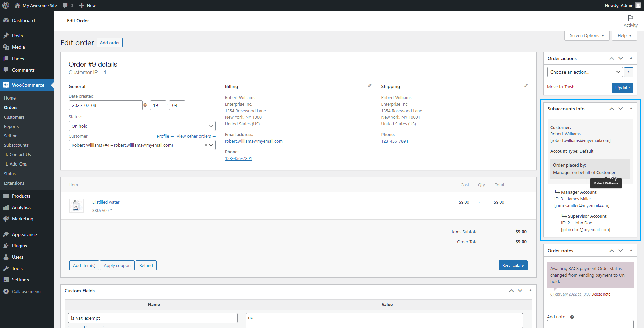Open the Customers submenu item

14,117
